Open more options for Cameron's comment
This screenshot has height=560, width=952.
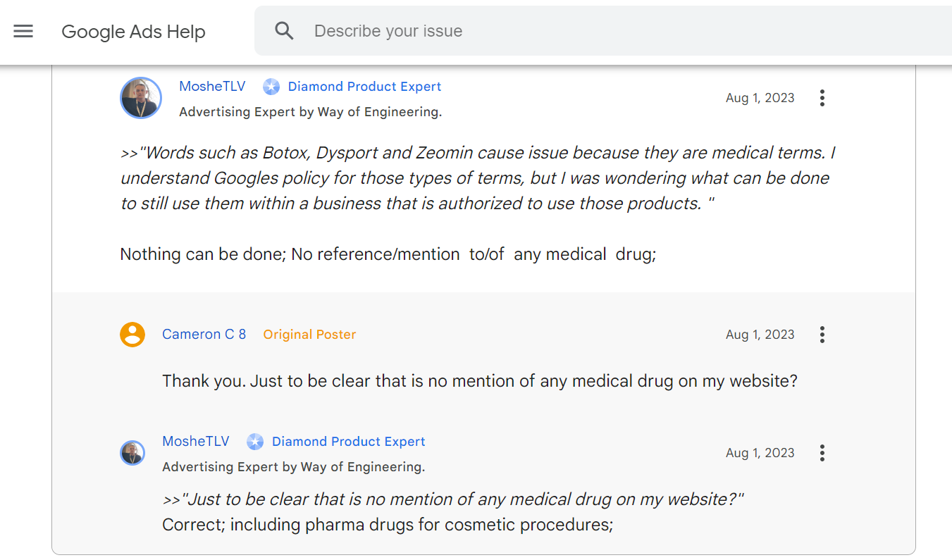coord(822,335)
